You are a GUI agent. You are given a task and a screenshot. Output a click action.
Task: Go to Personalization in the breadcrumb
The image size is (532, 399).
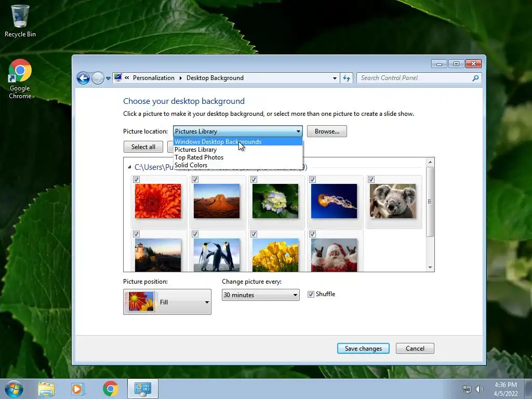coord(154,78)
